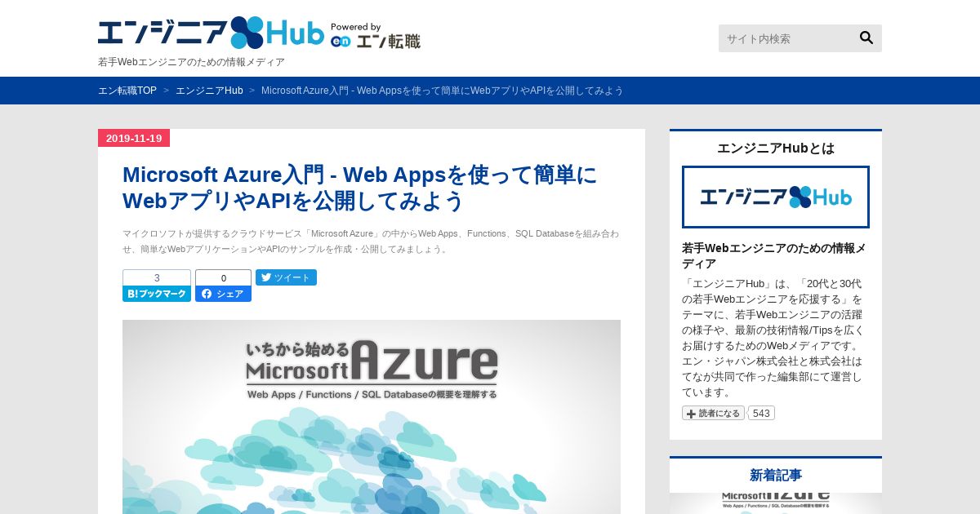Screen dimensions: 980x514
Task: Click the Azure article hero image
Action: tap(372, 417)
